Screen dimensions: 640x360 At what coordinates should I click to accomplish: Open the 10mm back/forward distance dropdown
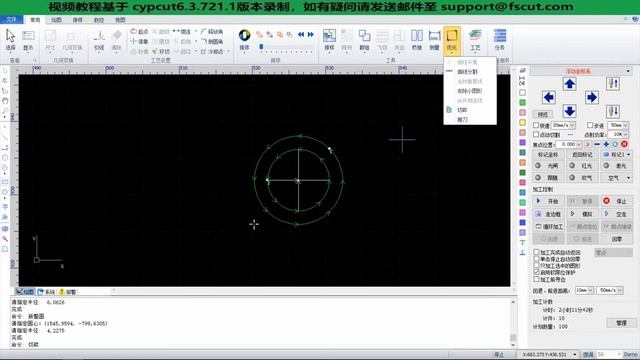pos(590,290)
